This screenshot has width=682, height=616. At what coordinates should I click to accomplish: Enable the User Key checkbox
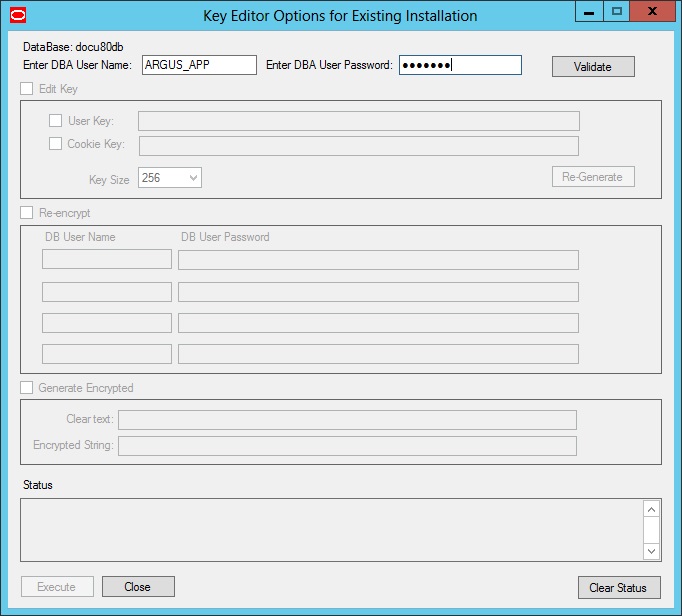[x=55, y=121]
